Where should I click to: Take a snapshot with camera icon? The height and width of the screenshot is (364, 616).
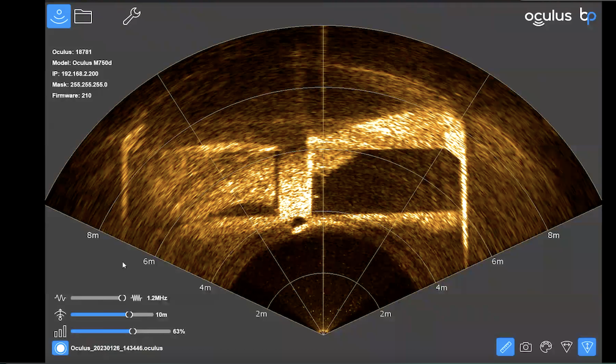point(526,347)
